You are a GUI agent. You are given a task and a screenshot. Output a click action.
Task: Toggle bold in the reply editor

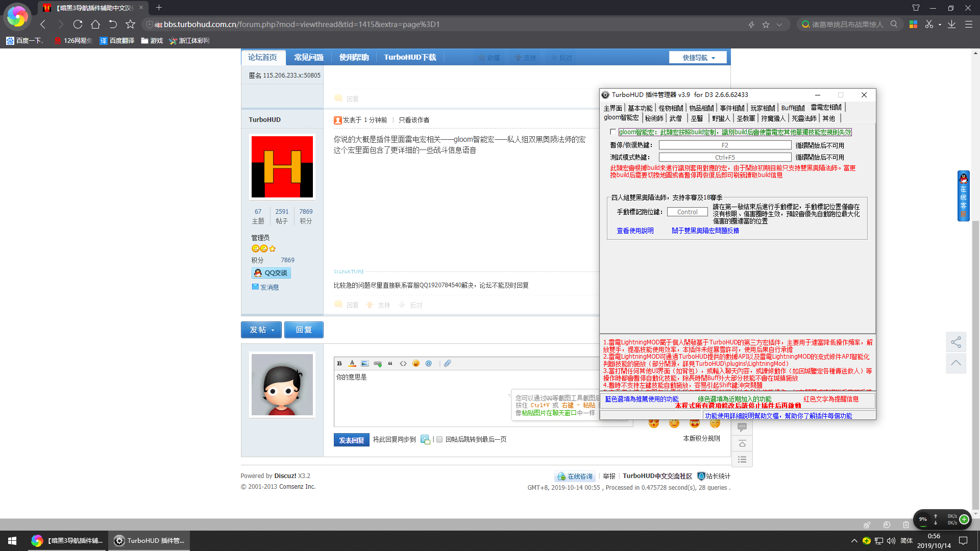click(x=339, y=363)
